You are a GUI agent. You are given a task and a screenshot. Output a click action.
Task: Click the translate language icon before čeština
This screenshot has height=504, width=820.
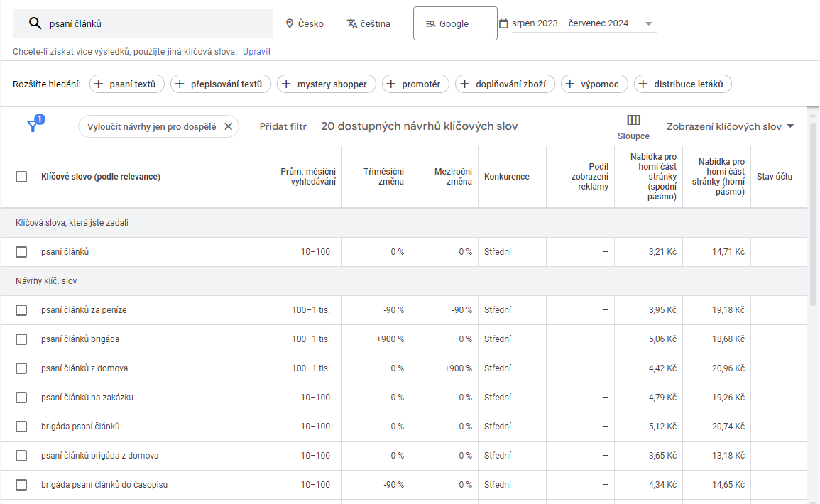pos(352,23)
